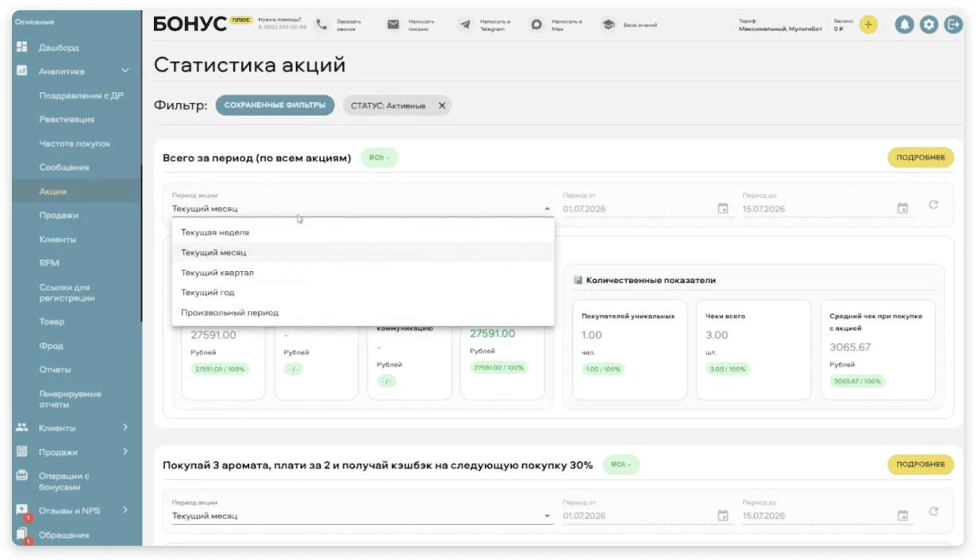Select Произвольный период option
The image size is (977, 560).
click(x=363, y=313)
